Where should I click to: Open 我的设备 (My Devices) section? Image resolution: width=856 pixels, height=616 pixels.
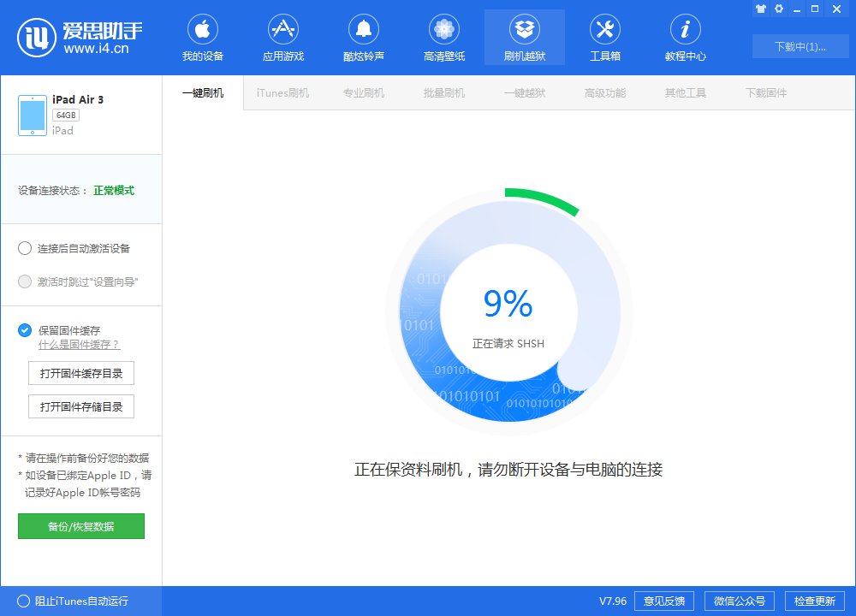point(202,36)
